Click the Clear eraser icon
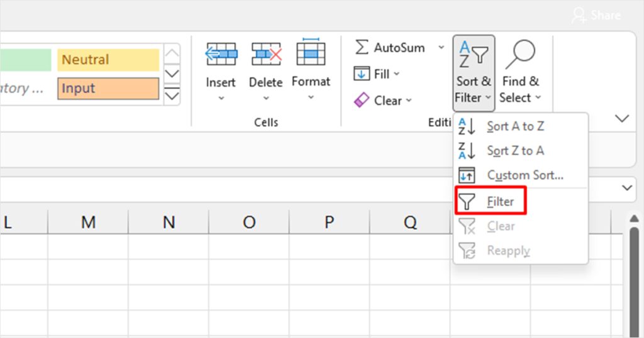The image size is (644, 338). pyautogui.click(x=362, y=101)
